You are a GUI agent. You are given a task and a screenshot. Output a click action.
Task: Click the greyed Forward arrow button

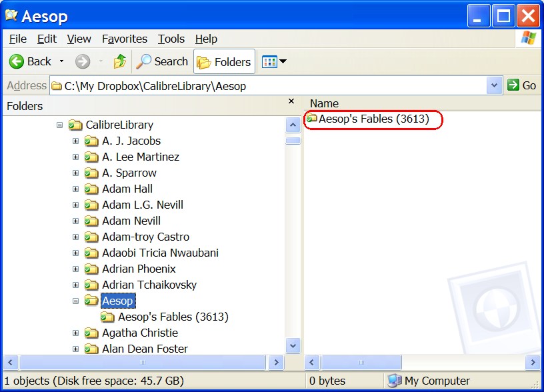83,62
